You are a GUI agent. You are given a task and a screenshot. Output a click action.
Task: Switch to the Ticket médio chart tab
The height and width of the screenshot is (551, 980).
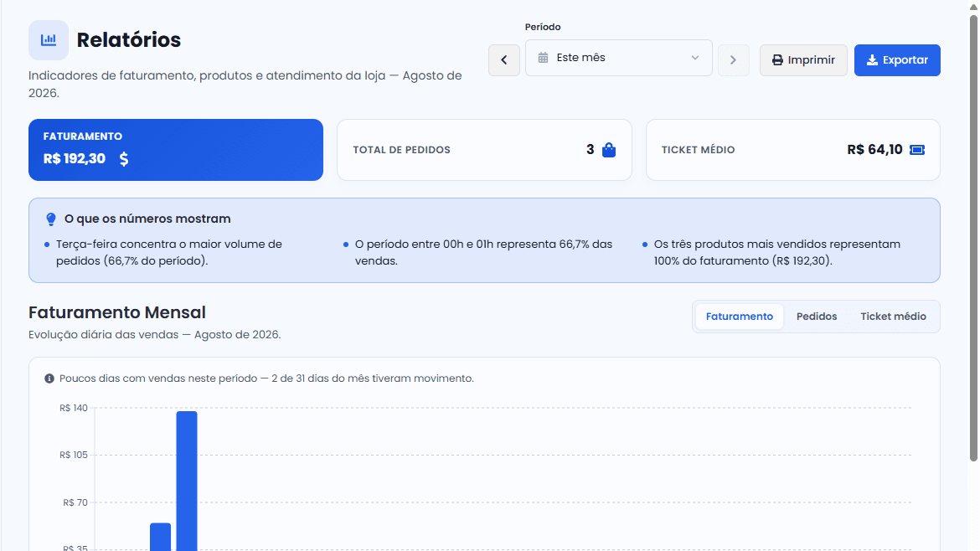coord(893,316)
